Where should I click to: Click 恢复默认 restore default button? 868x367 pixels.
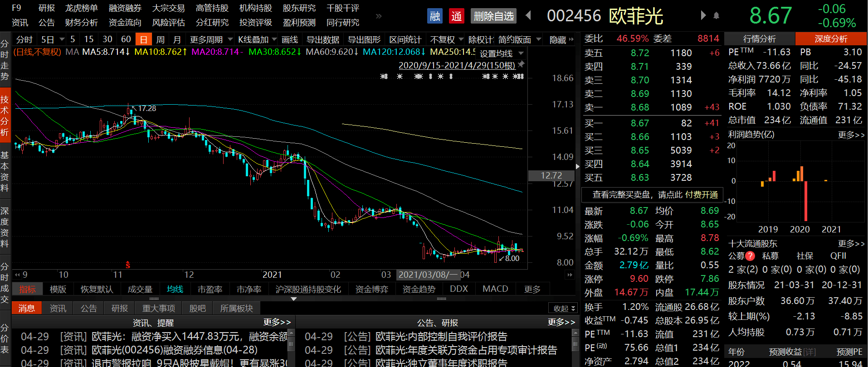click(97, 289)
